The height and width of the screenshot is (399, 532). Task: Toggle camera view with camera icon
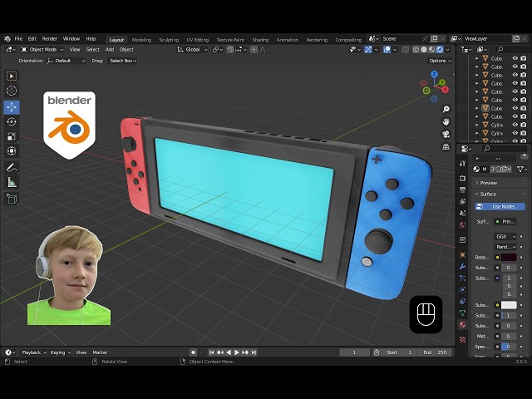point(446,135)
